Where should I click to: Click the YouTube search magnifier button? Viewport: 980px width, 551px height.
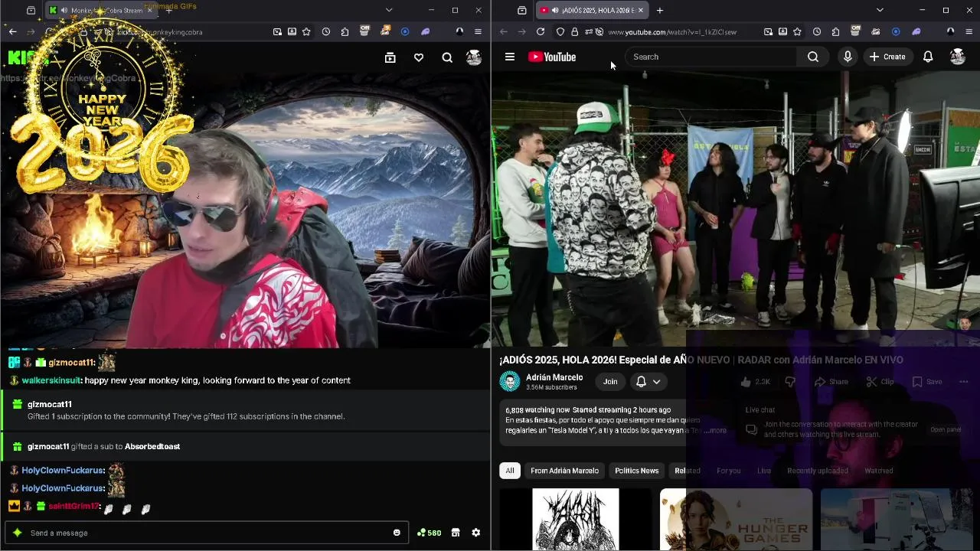(813, 57)
